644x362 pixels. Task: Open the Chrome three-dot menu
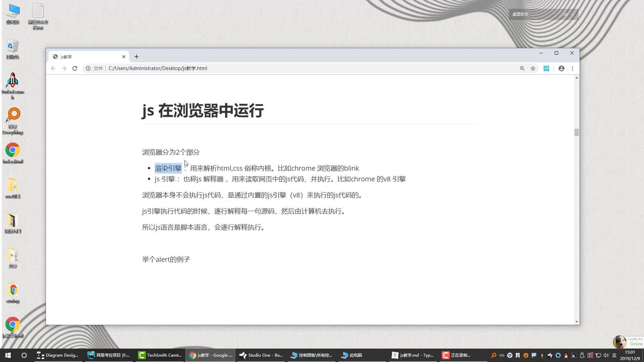point(573,68)
